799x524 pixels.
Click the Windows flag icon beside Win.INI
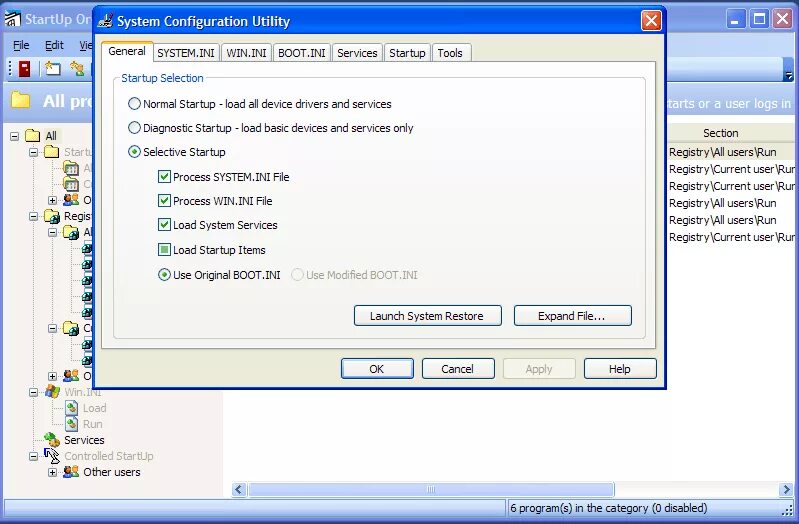point(52,392)
